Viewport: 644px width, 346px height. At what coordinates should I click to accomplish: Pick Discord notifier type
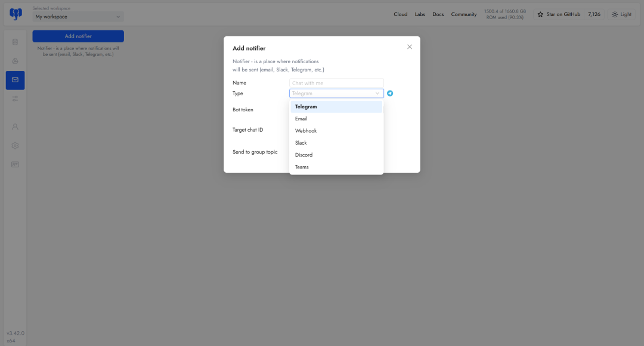point(336,155)
